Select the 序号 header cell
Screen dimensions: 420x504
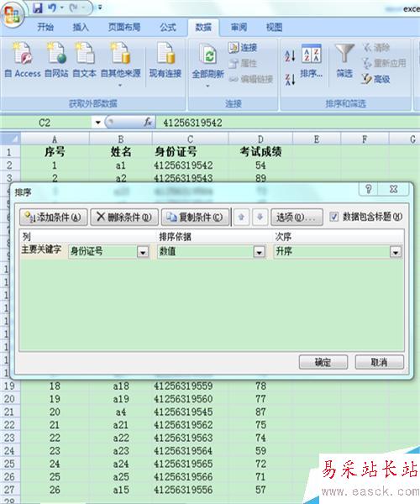[55, 152]
